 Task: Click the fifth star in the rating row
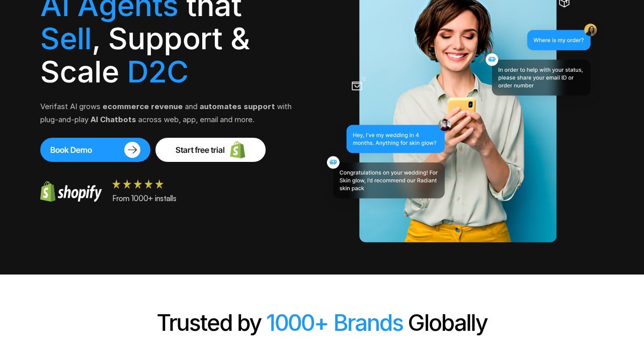point(159,184)
